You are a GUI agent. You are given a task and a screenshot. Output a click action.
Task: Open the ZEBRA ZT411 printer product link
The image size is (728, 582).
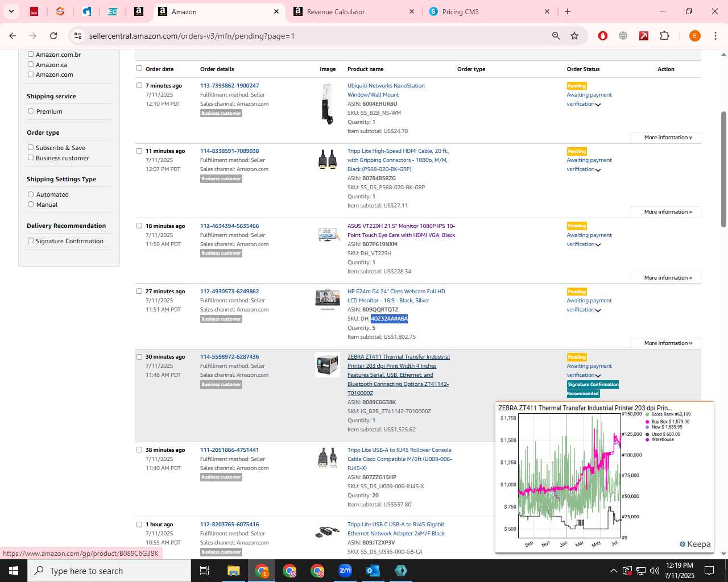pos(399,375)
